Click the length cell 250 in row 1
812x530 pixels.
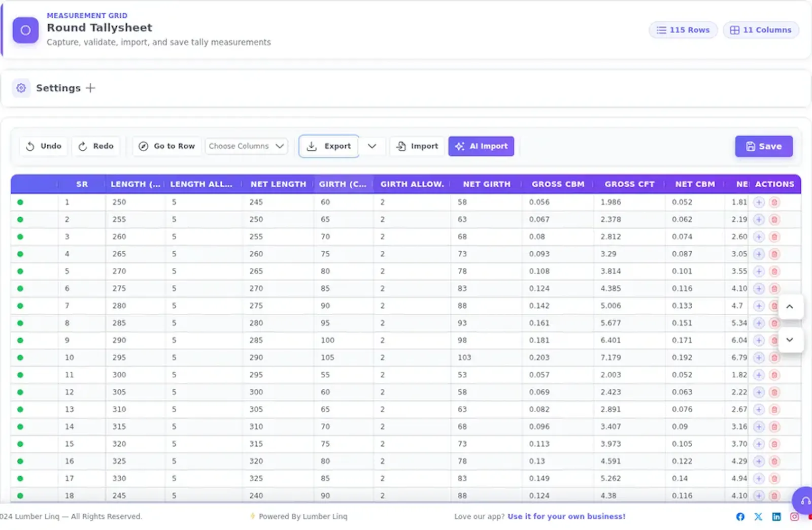point(136,202)
